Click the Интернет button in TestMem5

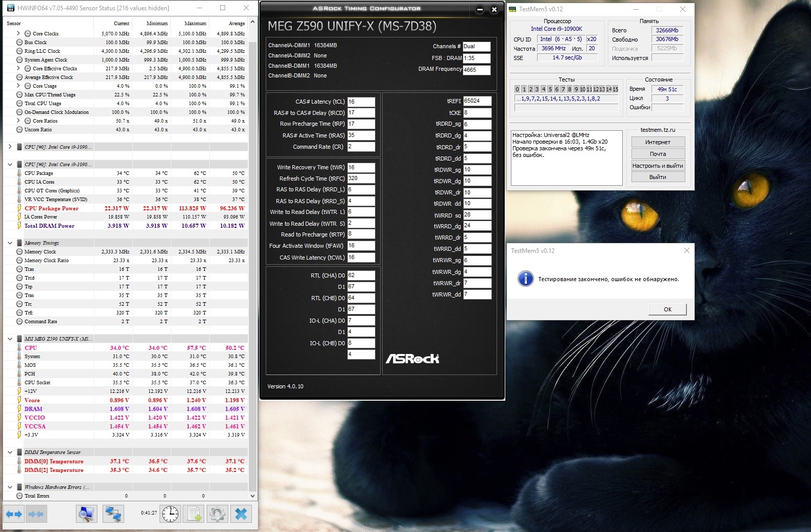point(658,142)
